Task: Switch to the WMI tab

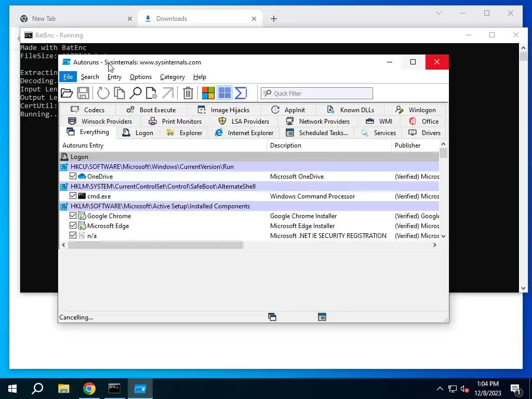Action: (379, 121)
